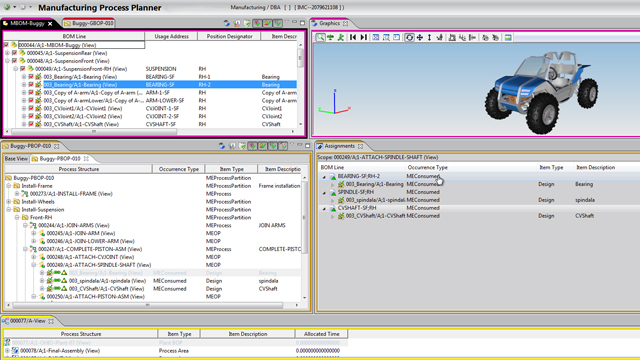Screen dimensions: 640x360
Task: Click the application icon in the title bar
Action: click(x=7, y=7)
